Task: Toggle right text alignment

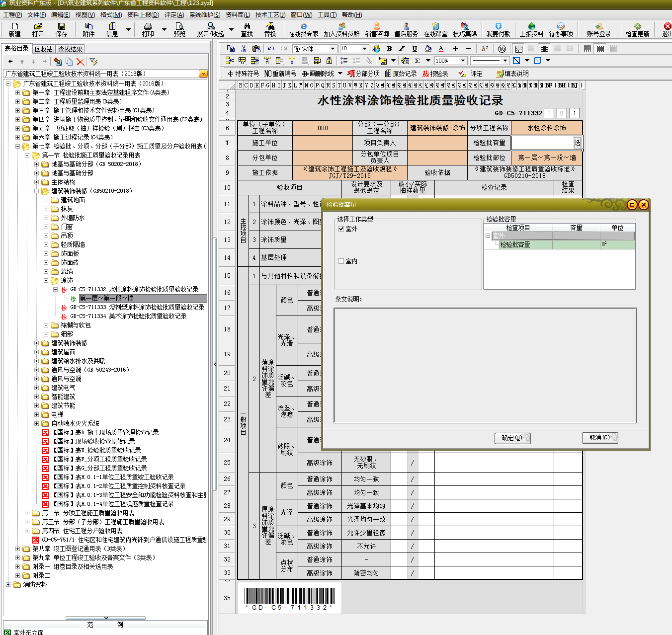Action: tap(557, 48)
